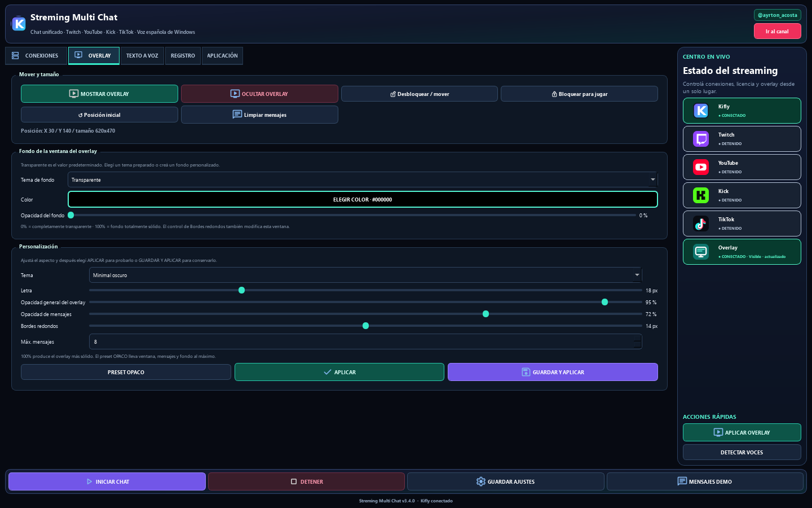Click the Twitch platform icon

pos(701,139)
